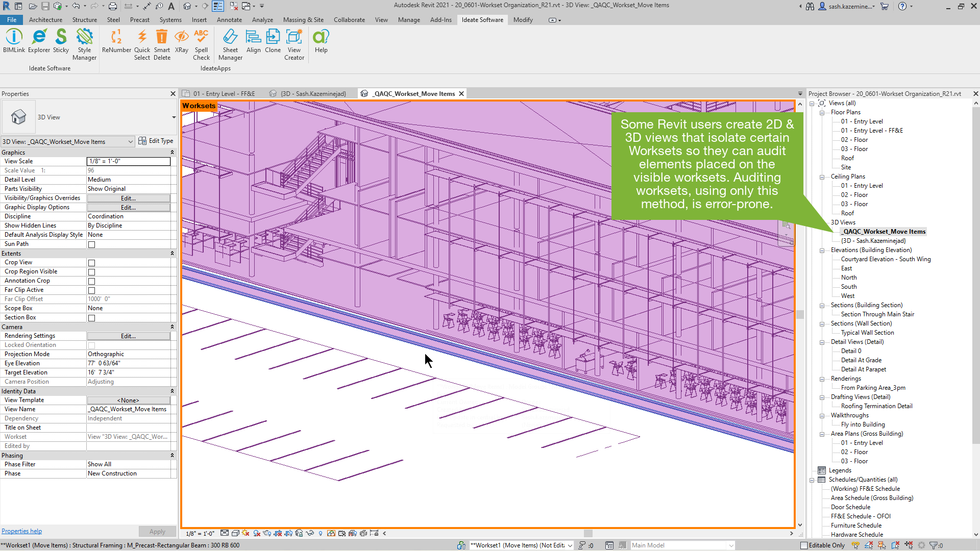This screenshot has width=980, height=551.
Task: Open Worksets dialog from status bar icon
Action: pos(461,545)
